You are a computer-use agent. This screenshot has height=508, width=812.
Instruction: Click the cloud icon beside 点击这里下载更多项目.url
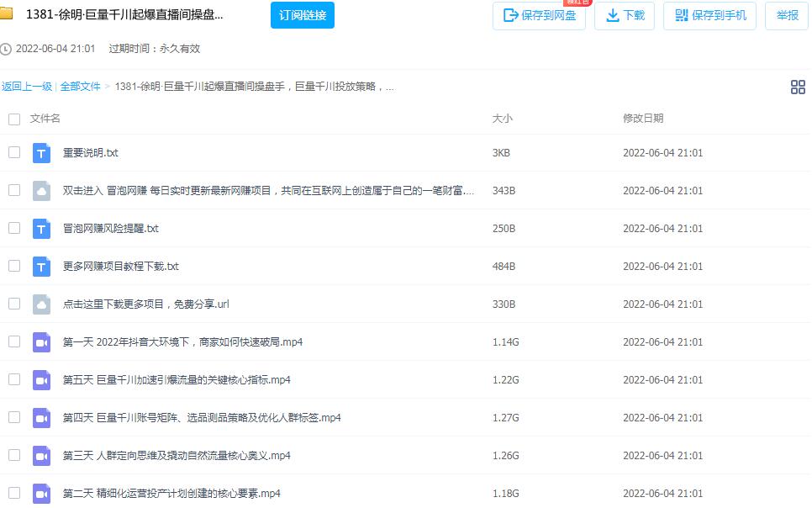point(42,304)
